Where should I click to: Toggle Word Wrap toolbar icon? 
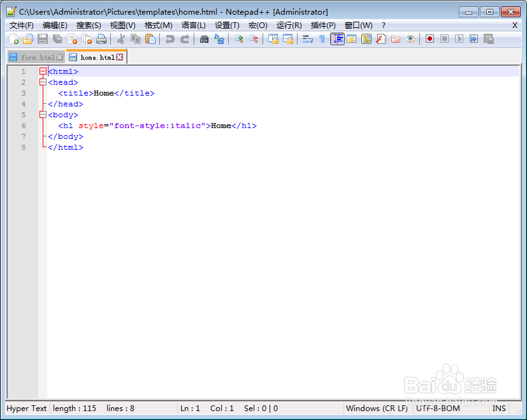(x=307, y=39)
